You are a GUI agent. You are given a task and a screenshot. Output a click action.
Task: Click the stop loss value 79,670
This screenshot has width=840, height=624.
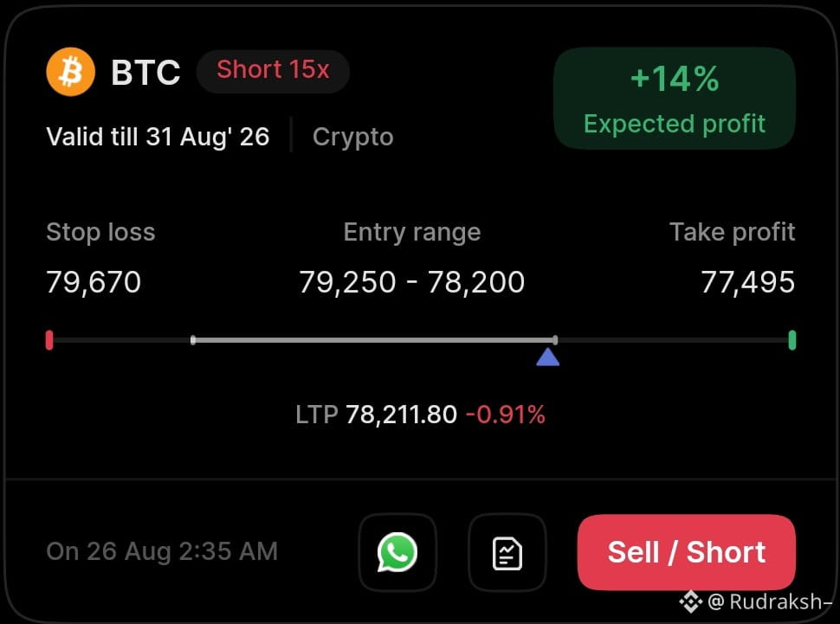click(94, 282)
